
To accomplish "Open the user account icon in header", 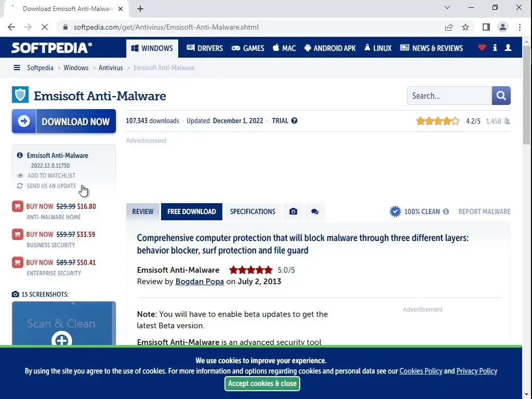I will point(508,47).
